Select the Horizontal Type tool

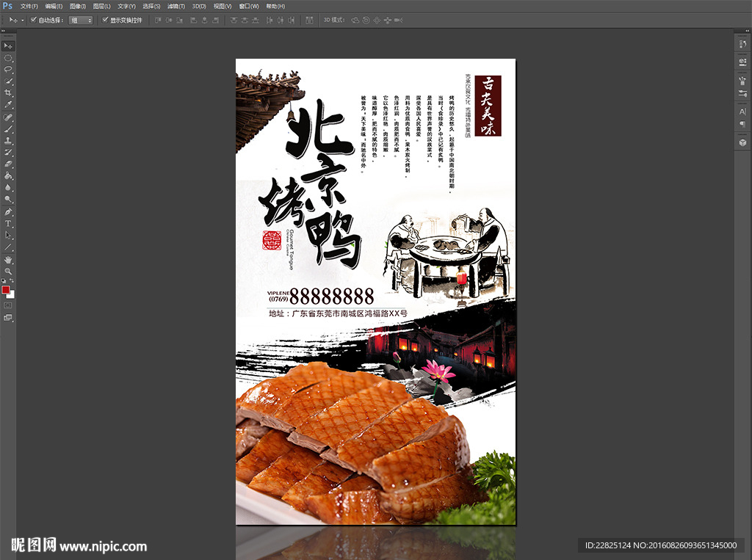pos(8,224)
